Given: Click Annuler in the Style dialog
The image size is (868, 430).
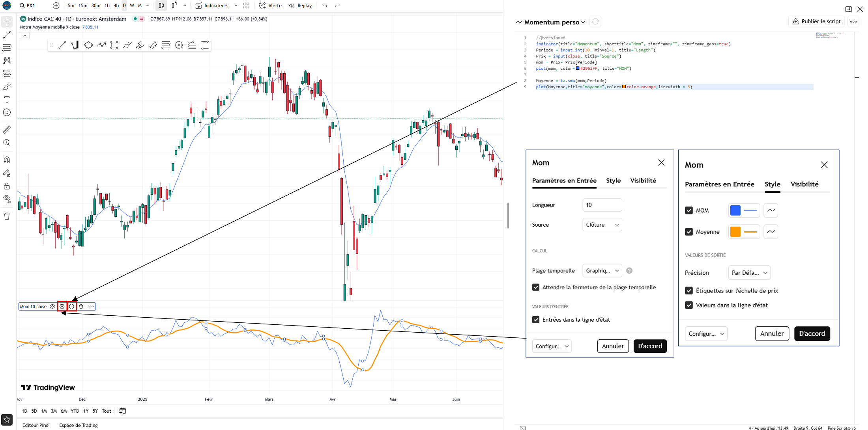Looking at the screenshot, I should (x=772, y=333).
